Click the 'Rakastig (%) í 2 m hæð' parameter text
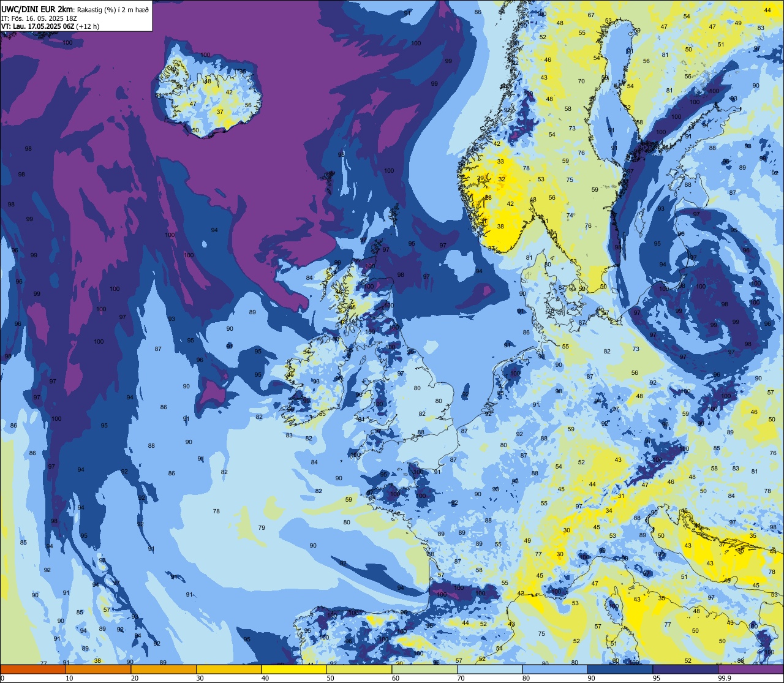784x683 pixels. click(x=113, y=9)
